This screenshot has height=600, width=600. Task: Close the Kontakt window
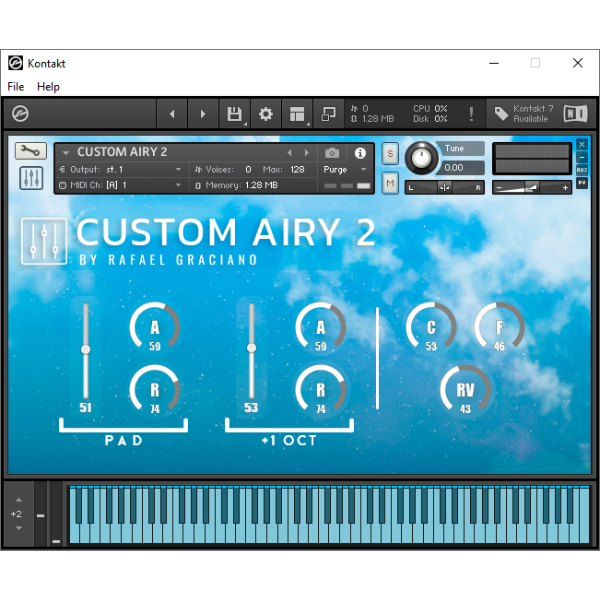577,63
